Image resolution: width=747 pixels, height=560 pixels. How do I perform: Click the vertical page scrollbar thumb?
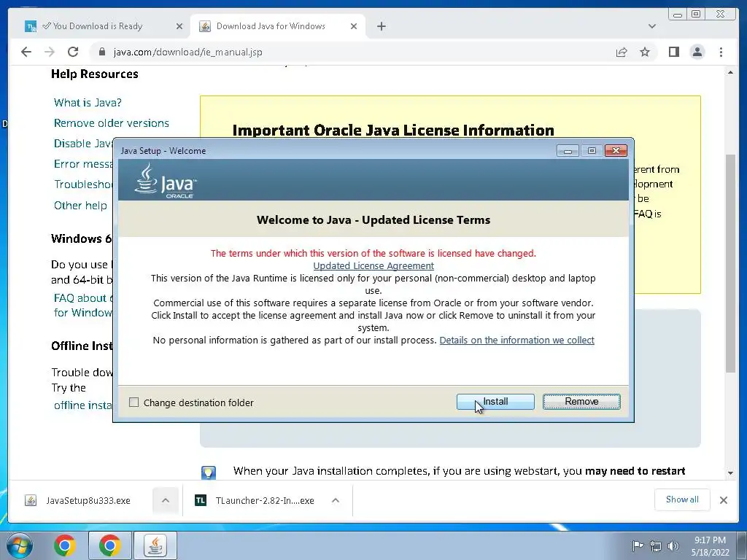pos(730,262)
